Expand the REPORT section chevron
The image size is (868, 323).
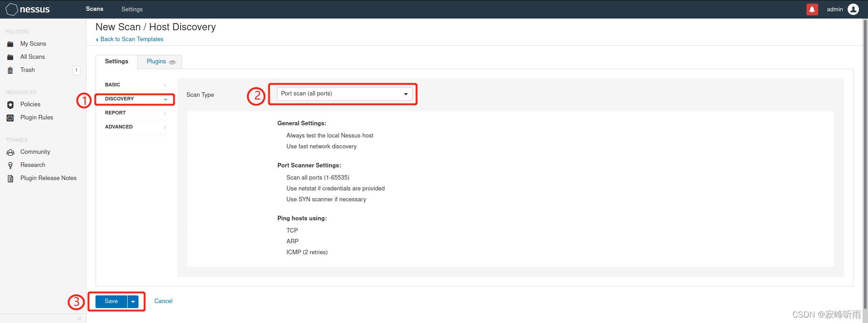(x=165, y=113)
